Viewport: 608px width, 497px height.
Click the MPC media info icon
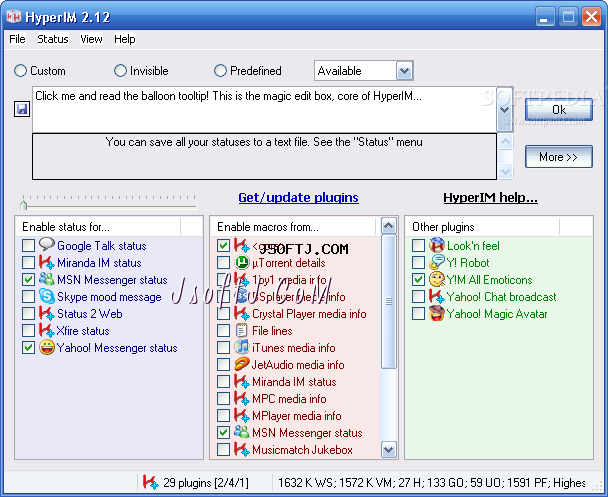click(242, 399)
